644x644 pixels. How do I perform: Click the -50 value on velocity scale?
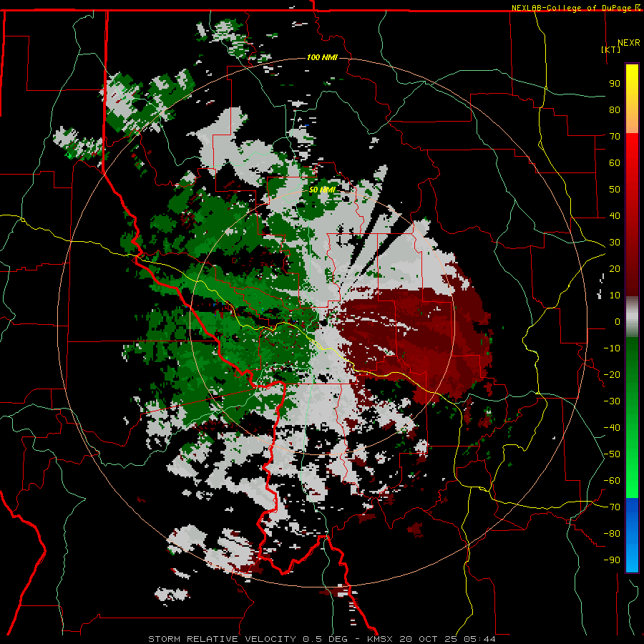point(612,454)
